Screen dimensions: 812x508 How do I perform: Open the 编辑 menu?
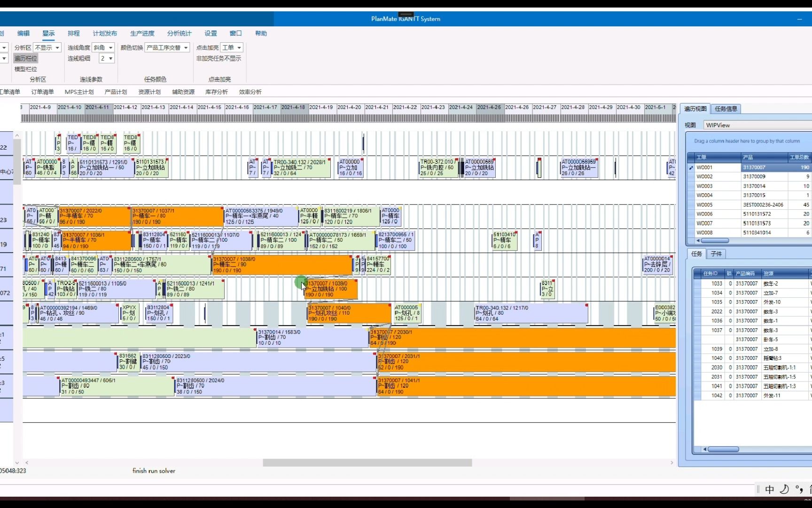[23, 33]
